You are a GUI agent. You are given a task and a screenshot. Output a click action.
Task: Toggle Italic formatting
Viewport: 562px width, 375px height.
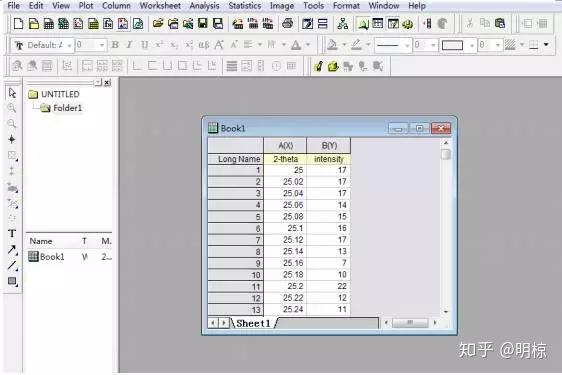tap(129, 45)
